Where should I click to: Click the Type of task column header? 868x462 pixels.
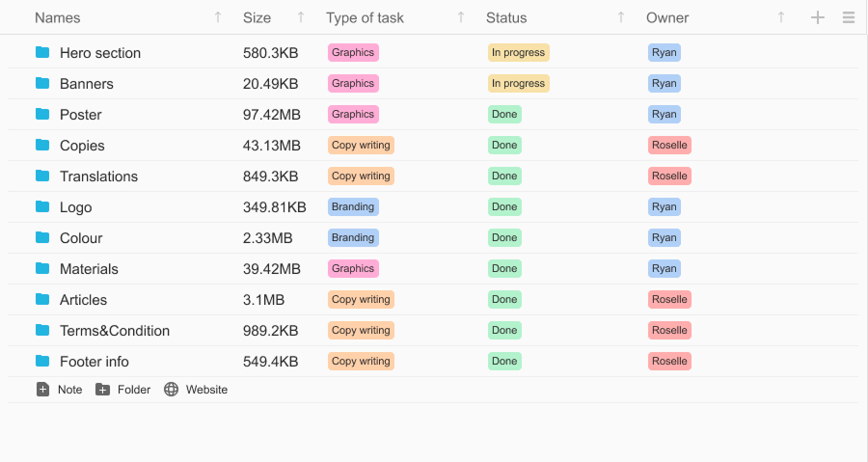tap(365, 17)
